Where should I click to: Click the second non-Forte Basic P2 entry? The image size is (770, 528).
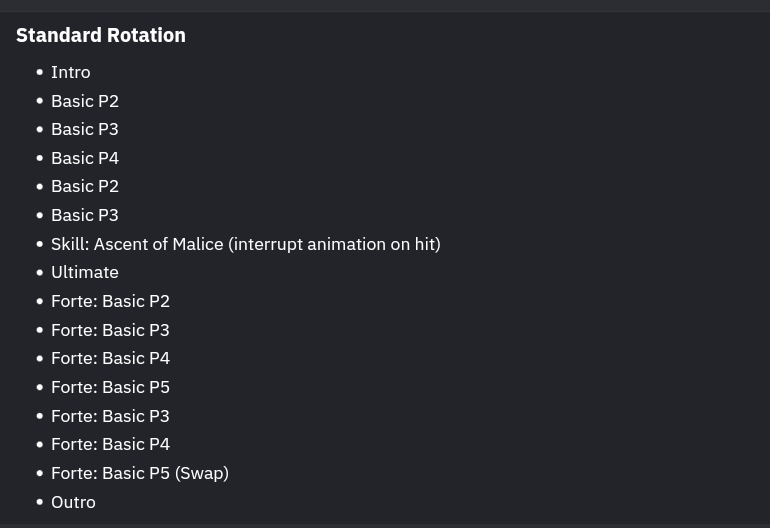85,186
